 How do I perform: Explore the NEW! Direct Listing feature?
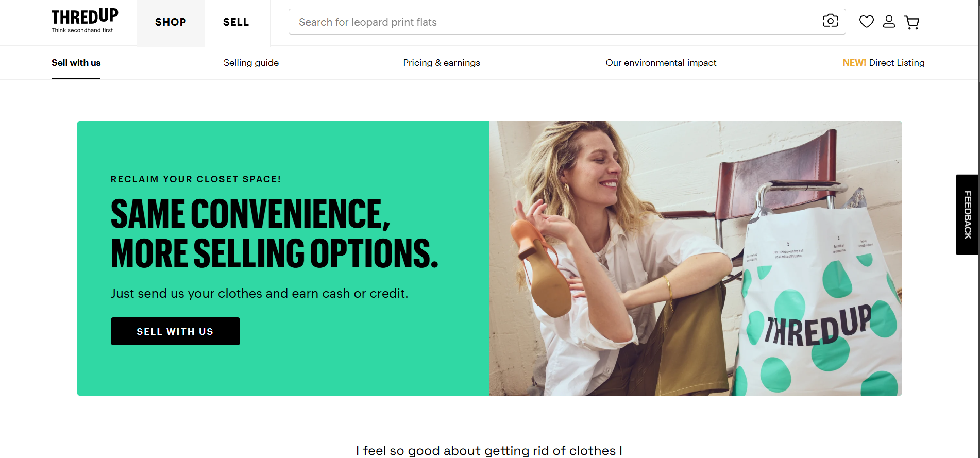pos(883,62)
